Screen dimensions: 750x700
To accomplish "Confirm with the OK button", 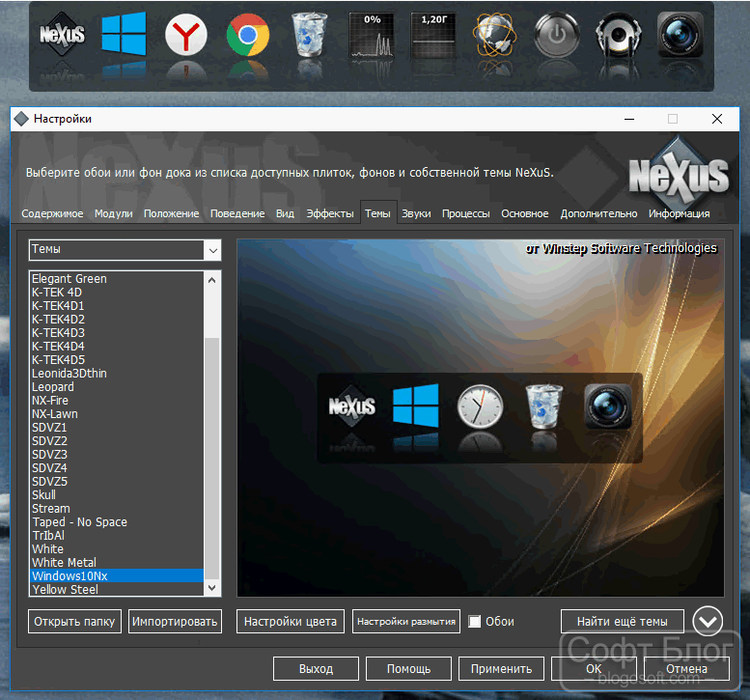I will (594, 668).
